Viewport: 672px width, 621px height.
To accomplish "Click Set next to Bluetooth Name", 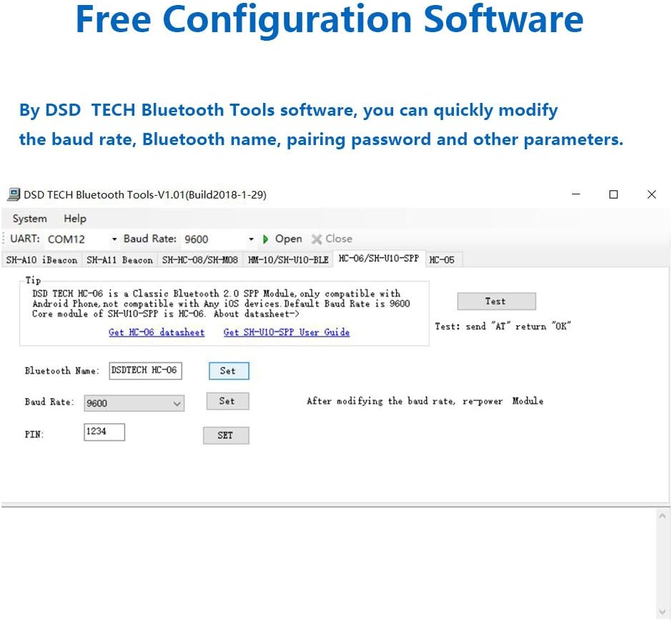I will [228, 371].
